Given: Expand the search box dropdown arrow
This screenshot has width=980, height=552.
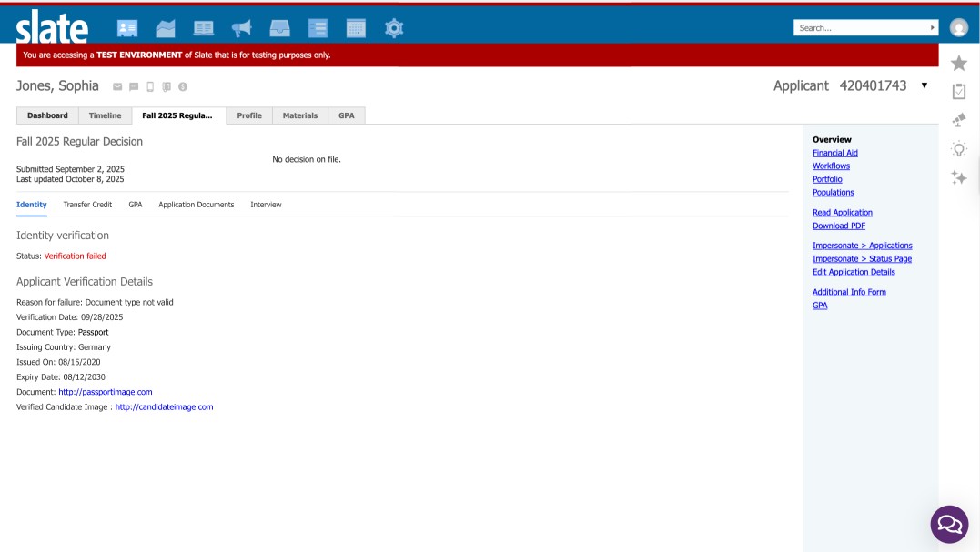Looking at the screenshot, I should point(932,28).
